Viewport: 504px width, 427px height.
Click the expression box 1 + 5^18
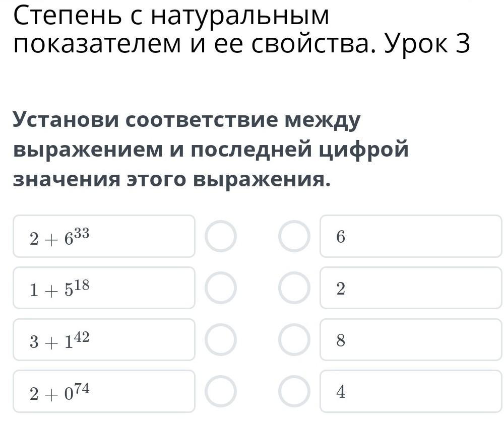[104, 288]
